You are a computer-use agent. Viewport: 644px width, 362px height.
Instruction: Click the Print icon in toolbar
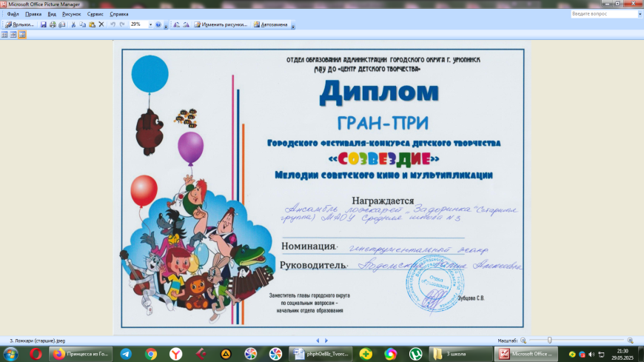(53, 24)
